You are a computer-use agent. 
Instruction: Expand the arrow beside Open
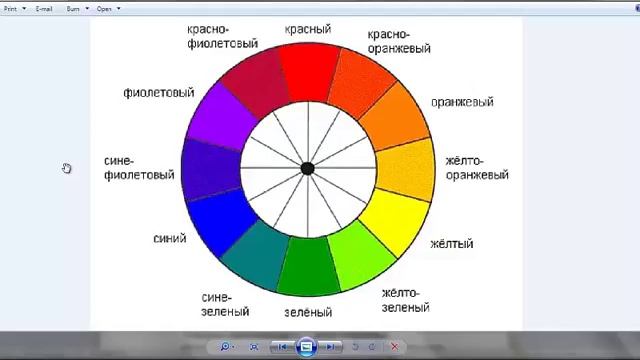click(x=119, y=9)
